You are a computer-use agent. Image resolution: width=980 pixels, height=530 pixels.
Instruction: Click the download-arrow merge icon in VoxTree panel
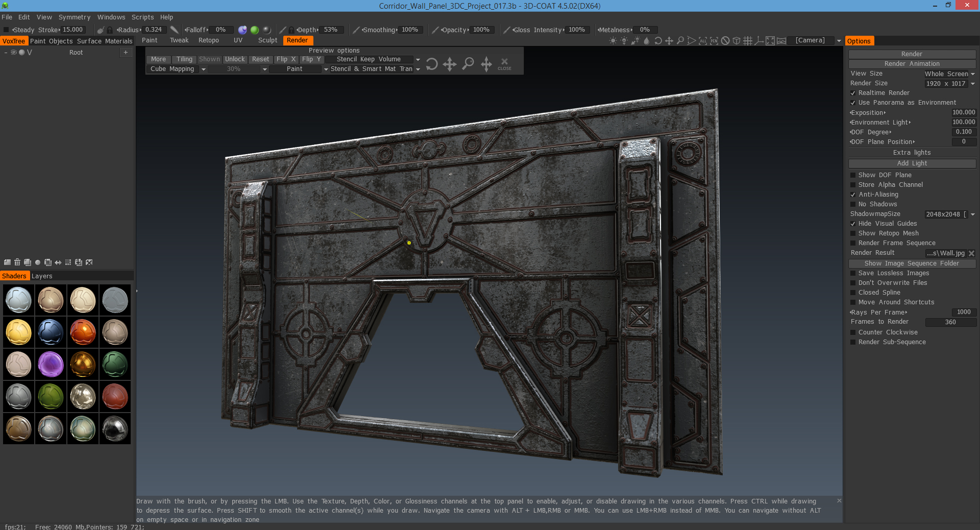pos(79,262)
